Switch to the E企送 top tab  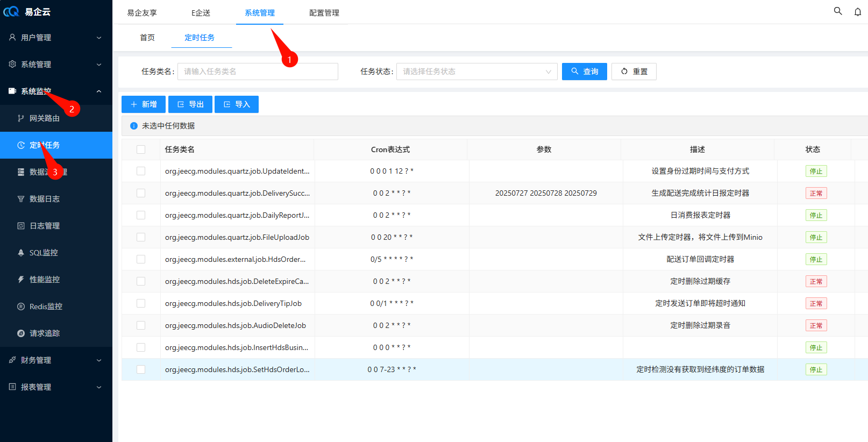pyautogui.click(x=201, y=13)
